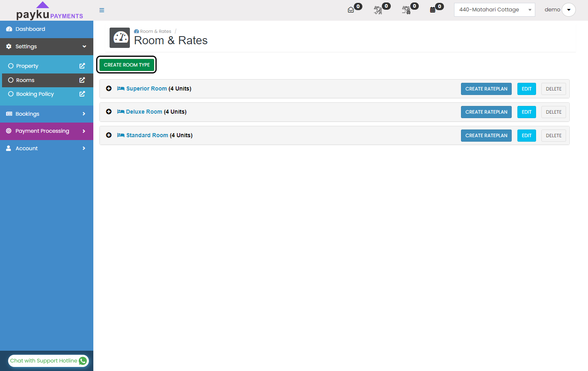Click the Bookings icon in sidebar

(x=9, y=114)
